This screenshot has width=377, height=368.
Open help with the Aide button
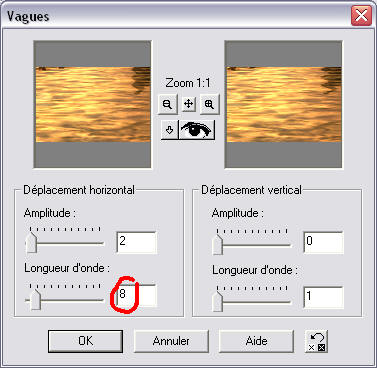click(x=256, y=341)
